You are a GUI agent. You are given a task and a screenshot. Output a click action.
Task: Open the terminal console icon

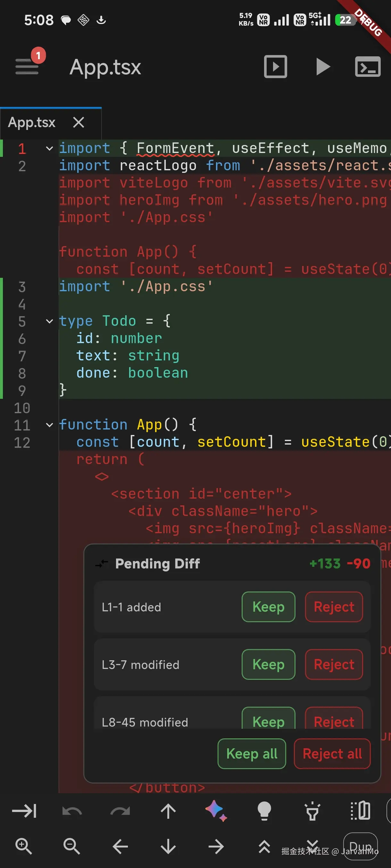368,66
